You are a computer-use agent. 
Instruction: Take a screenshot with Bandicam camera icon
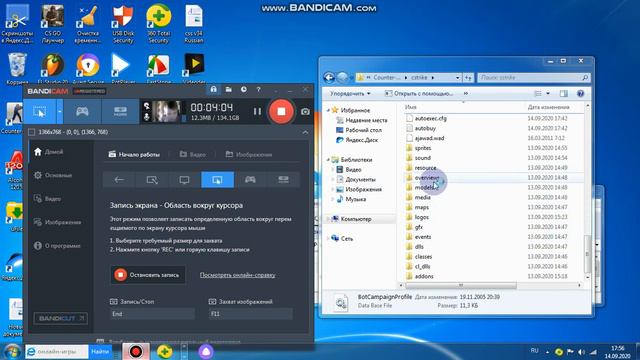tap(305, 111)
